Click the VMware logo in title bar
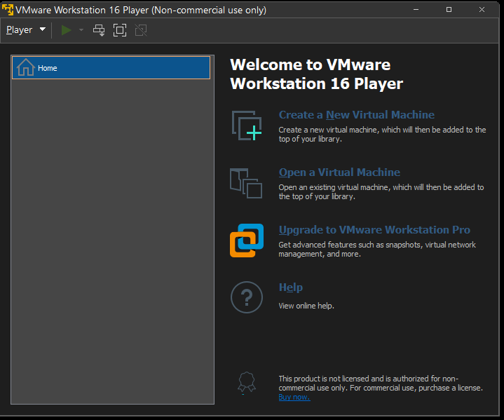This screenshot has height=420, width=504. pyautogui.click(x=8, y=10)
